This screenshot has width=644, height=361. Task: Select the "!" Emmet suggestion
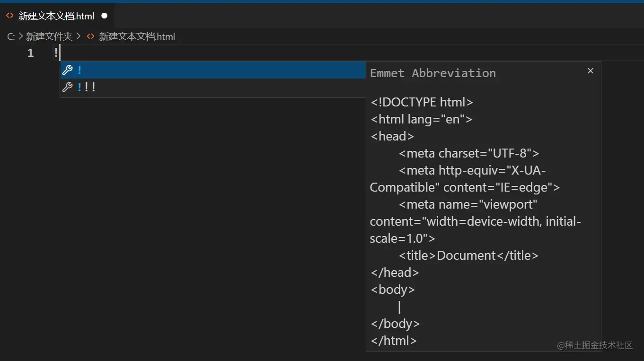click(213, 70)
